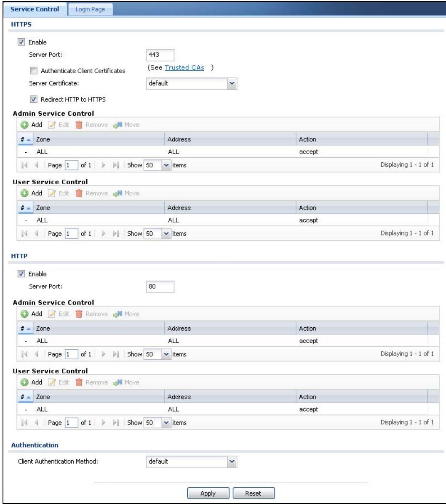
Task: Disable the HTTPS Enable checkbox
Action: click(x=21, y=42)
